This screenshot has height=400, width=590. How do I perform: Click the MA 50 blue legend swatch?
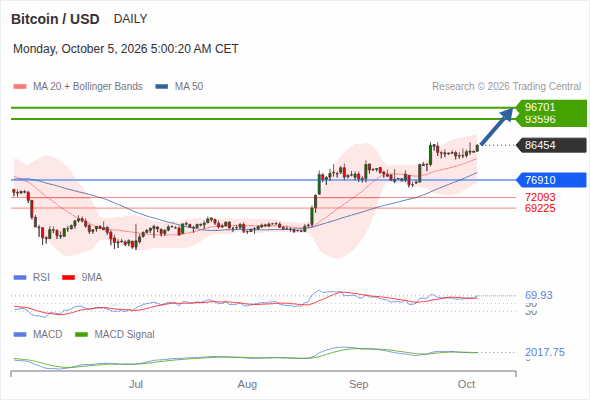pos(162,87)
